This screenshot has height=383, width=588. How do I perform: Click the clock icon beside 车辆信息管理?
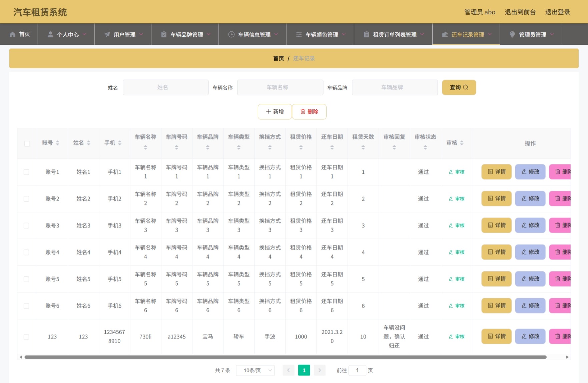click(231, 34)
